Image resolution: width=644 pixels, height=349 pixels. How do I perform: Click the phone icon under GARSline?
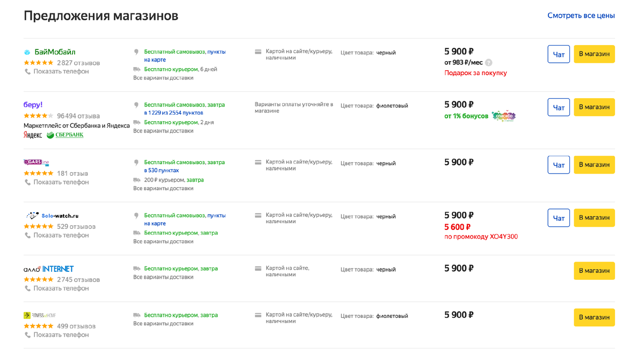(27, 182)
